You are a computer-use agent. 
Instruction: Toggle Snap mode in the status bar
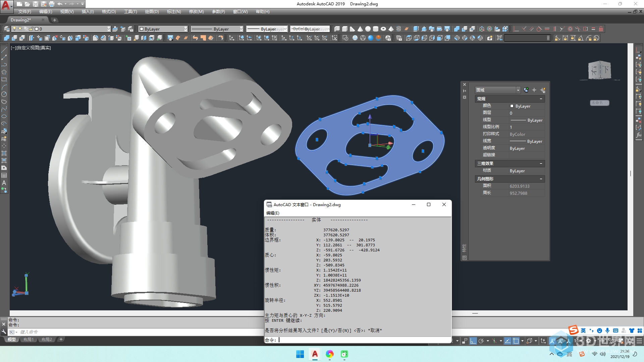(453, 341)
